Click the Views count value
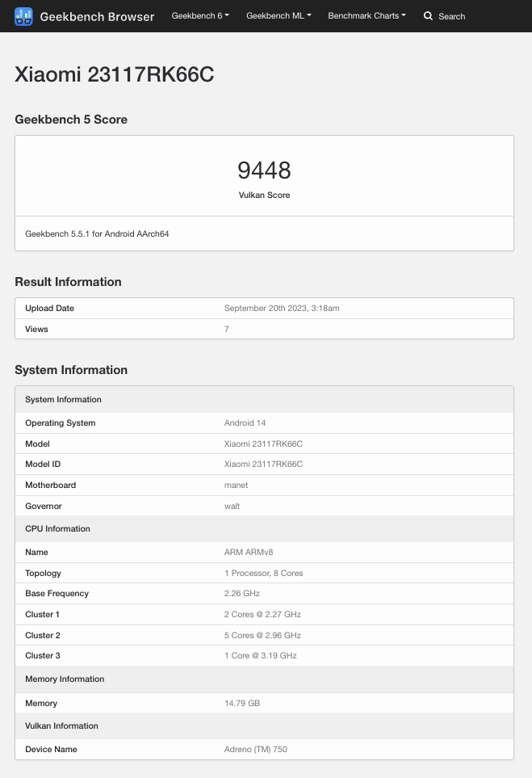 click(227, 329)
